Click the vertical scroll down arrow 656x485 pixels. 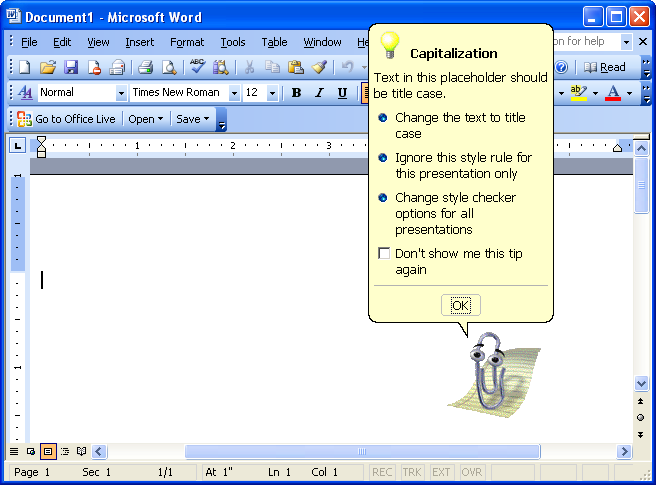[641, 383]
